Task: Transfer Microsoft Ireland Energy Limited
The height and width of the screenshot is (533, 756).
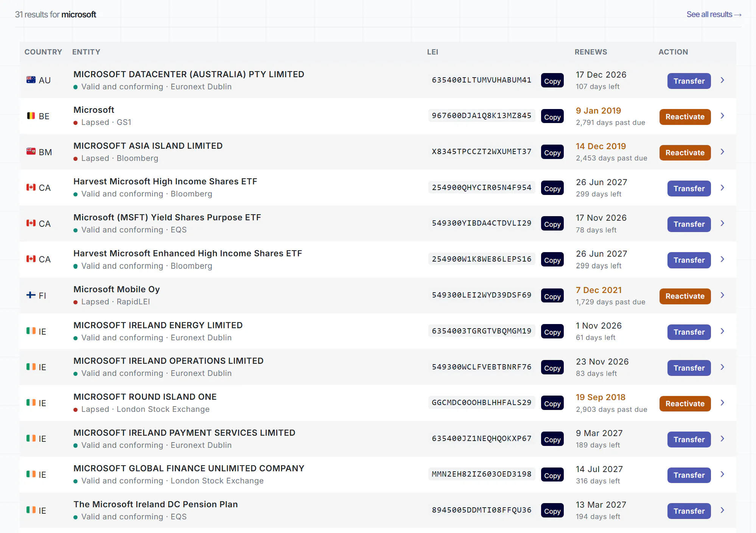Action: click(689, 332)
